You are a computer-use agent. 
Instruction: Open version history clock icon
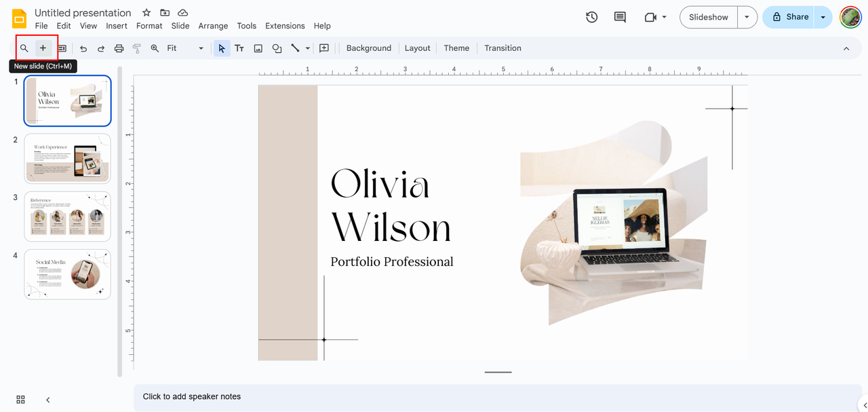[x=592, y=17]
